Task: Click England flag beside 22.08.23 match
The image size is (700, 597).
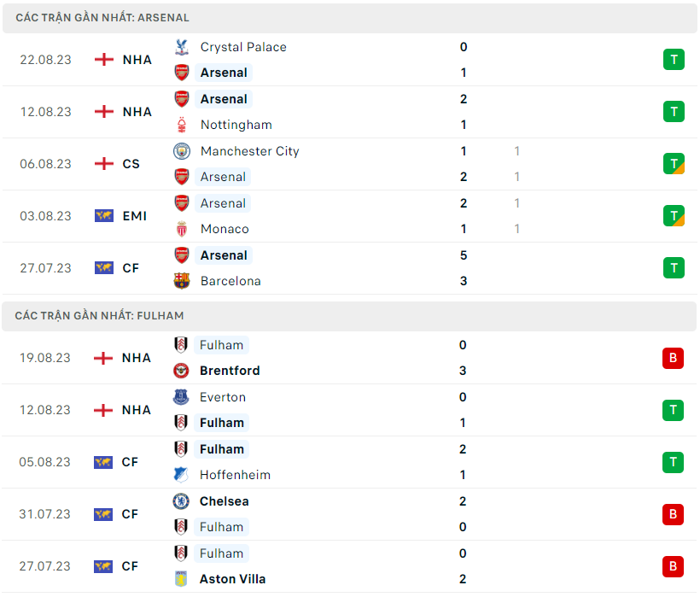Action: click(104, 60)
